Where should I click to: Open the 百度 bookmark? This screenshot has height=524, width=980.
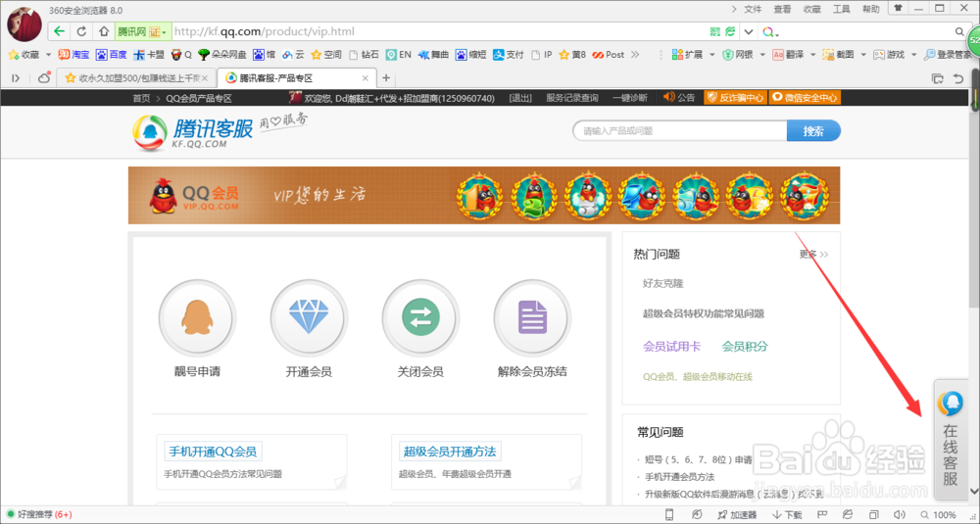[112, 55]
